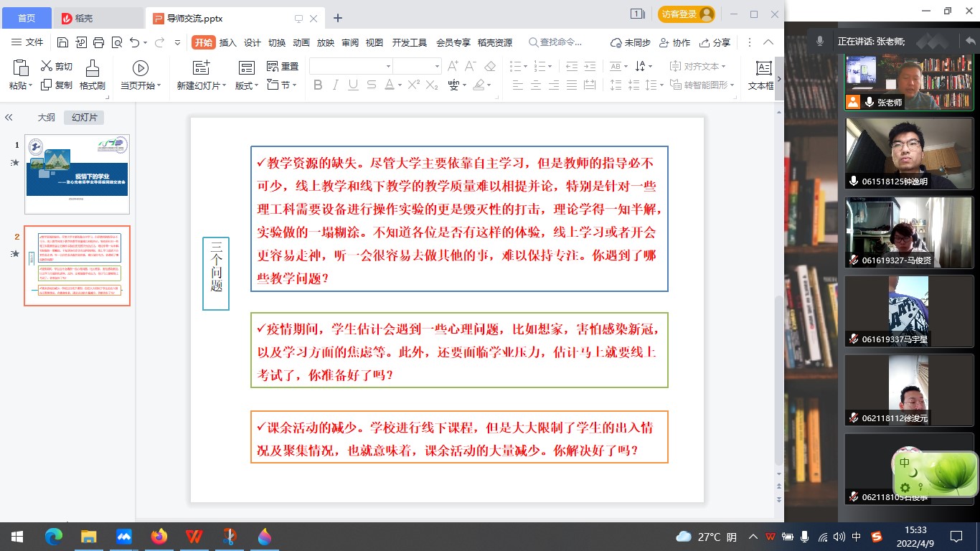The image size is (980, 551).
Task: Expand the 版式 layout dropdown
Action: point(248,85)
